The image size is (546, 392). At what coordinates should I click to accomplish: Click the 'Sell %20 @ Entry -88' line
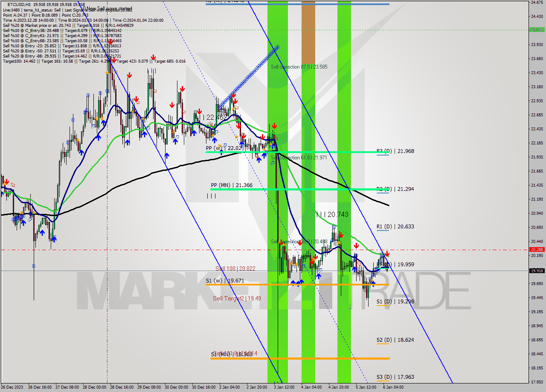click(62, 56)
